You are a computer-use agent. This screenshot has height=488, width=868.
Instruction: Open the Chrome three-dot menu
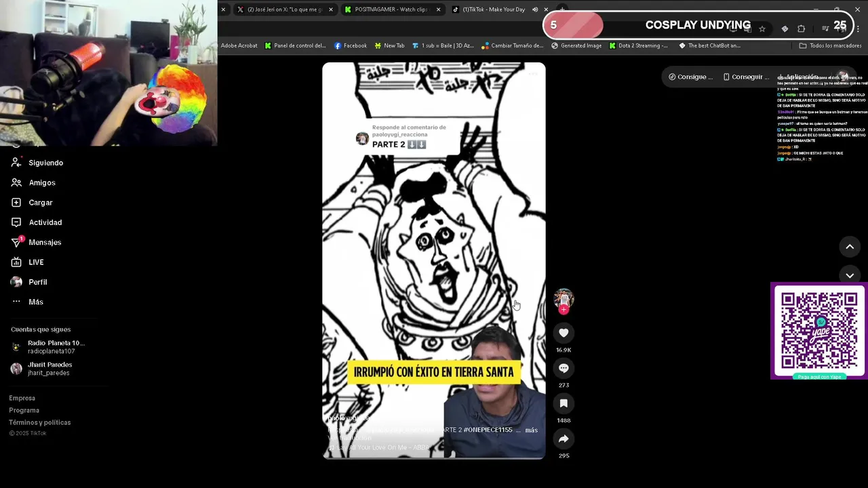(x=859, y=28)
